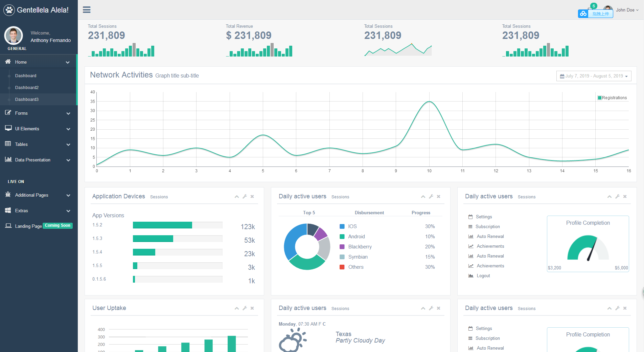Collapse the Application Devices panel
This screenshot has width=644, height=352.
pos(237,197)
